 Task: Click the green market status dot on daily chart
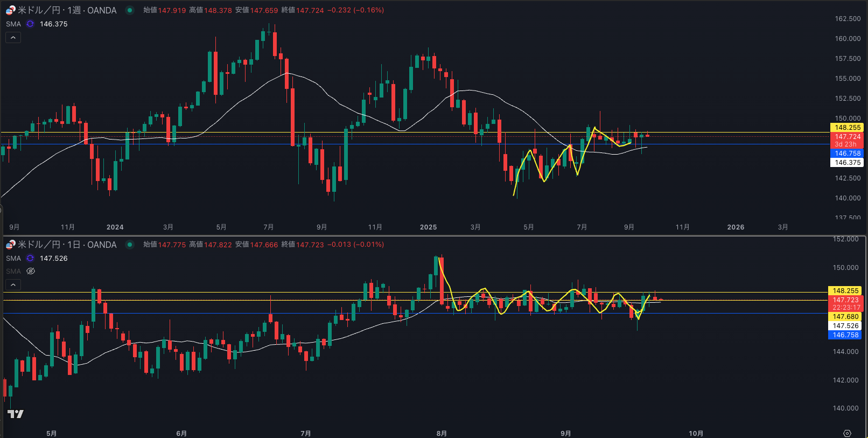click(x=130, y=245)
